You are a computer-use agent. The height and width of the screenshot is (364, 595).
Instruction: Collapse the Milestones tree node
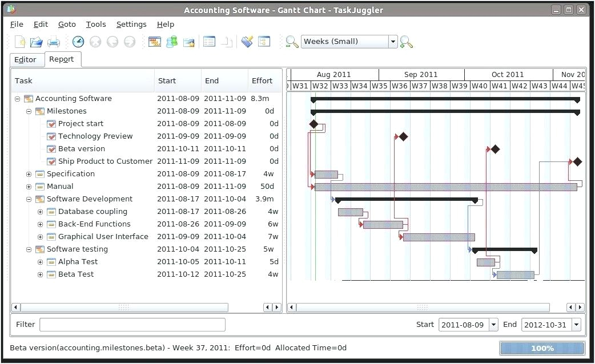pyautogui.click(x=29, y=111)
